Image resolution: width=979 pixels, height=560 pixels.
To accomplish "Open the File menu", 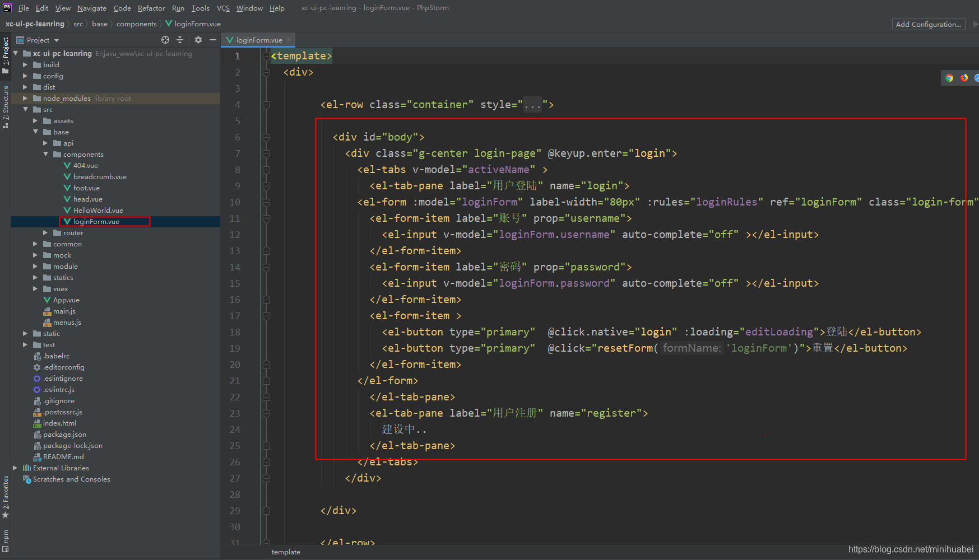I will 24,8.
